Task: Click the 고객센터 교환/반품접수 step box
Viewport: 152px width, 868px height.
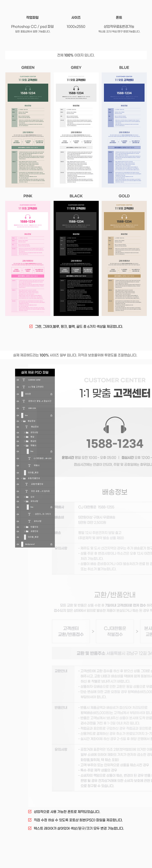Action: (71, 631)
